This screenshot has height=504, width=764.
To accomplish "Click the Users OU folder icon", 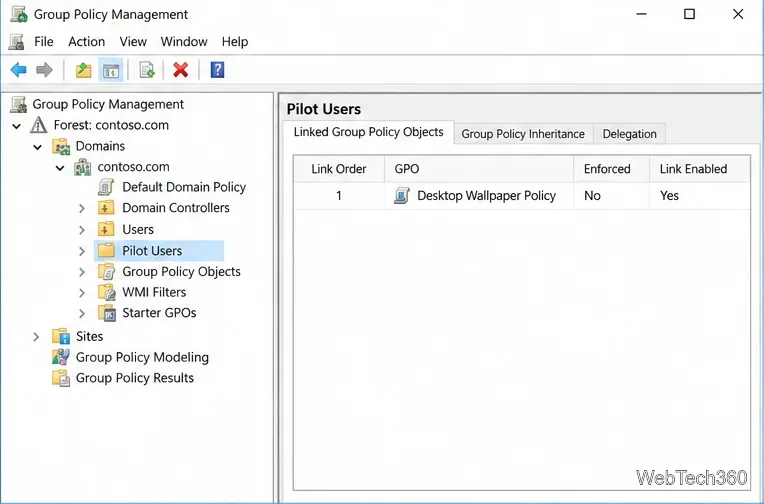I will (x=106, y=230).
